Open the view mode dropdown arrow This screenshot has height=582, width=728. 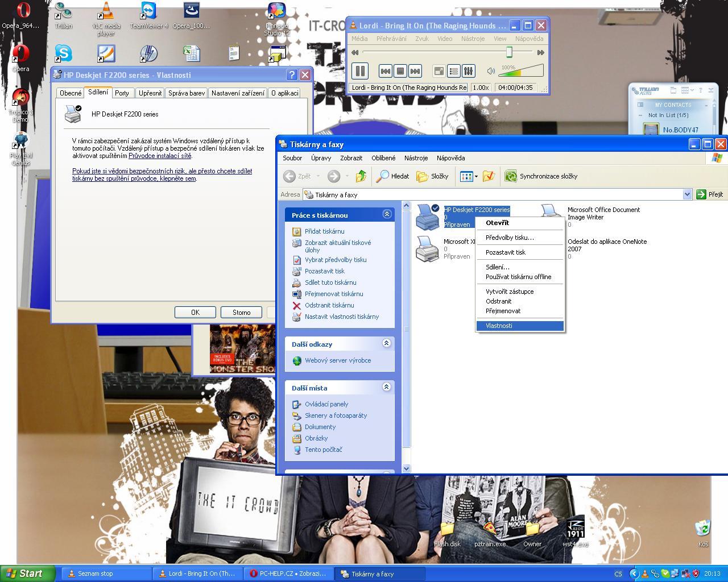click(x=476, y=177)
